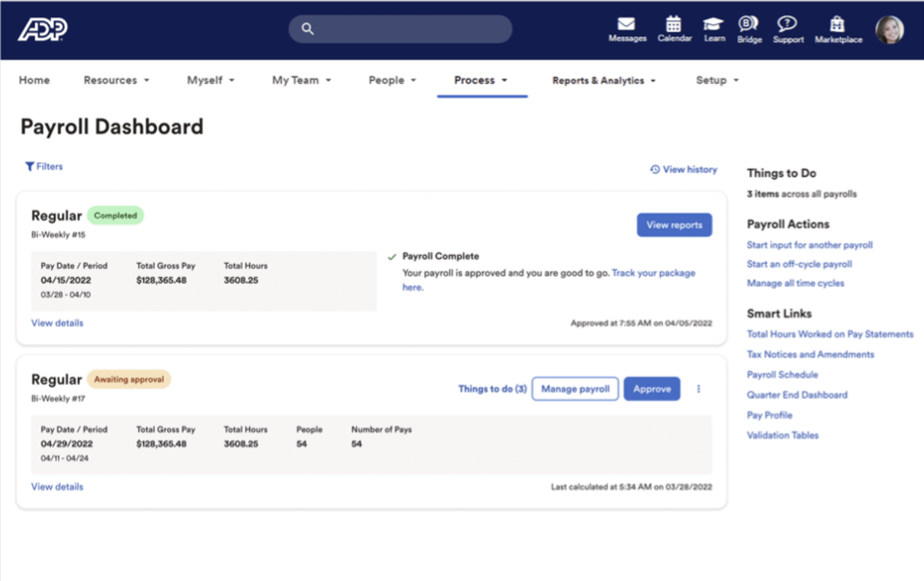Open View history with the clock icon
924x581 pixels.
click(x=683, y=169)
